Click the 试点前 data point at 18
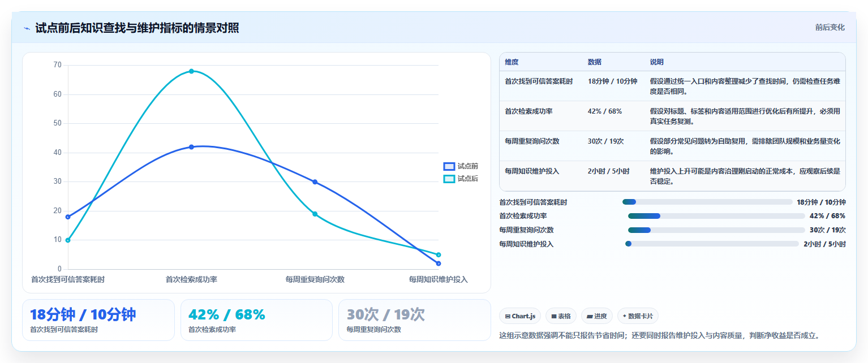The height and width of the screenshot is (363, 868). pyautogui.click(x=68, y=217)
